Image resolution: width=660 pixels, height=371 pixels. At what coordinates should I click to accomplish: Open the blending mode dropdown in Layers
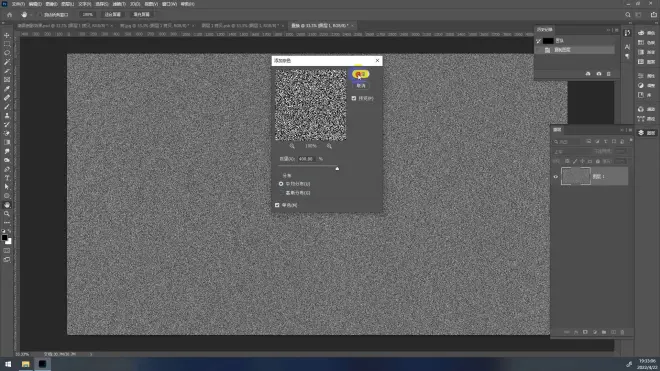pos(572,152)
